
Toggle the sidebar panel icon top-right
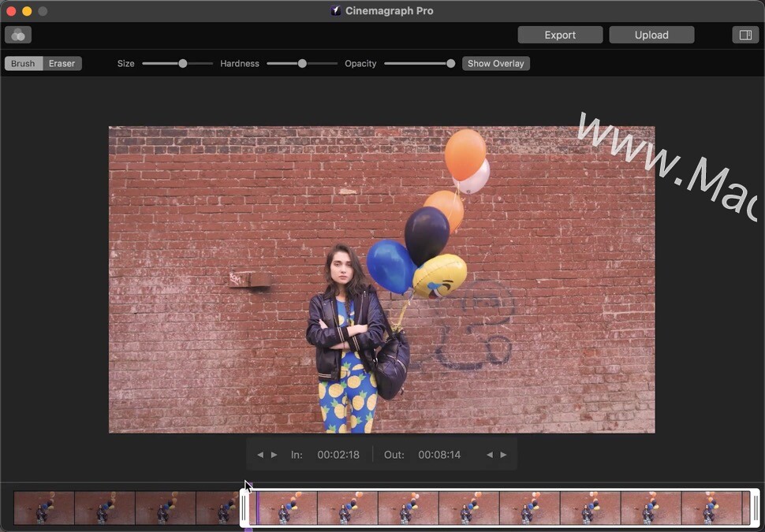coord(744,35)
